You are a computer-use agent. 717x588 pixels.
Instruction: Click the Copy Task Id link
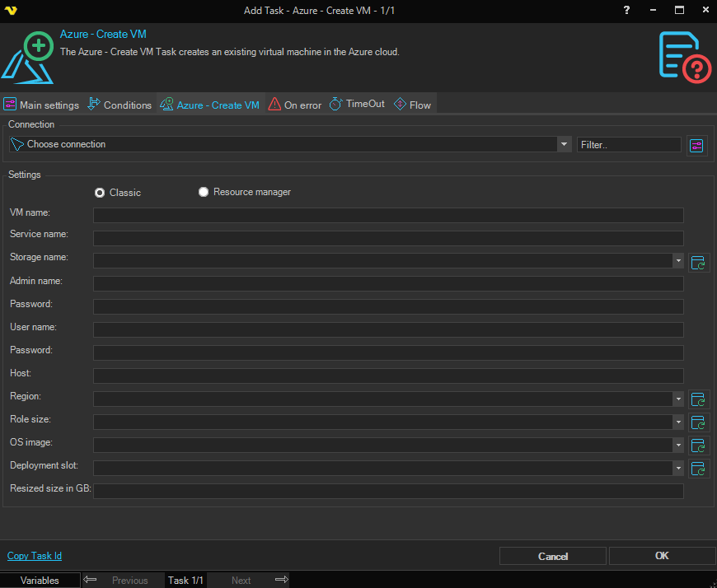(35, 556)
